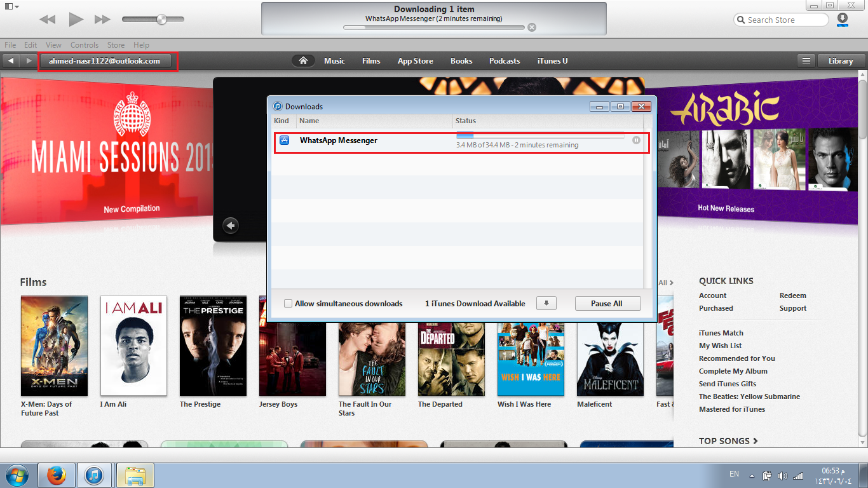Sort downloads by the Status column

pyautogui.click(x=548, y=121)
